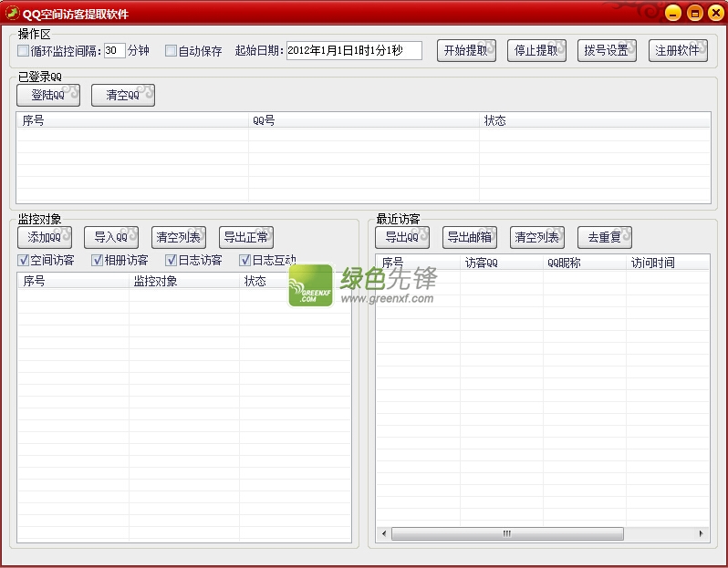Uncheck the 空间访客 checkbox
728x568 pixels.
coord(23,261)
